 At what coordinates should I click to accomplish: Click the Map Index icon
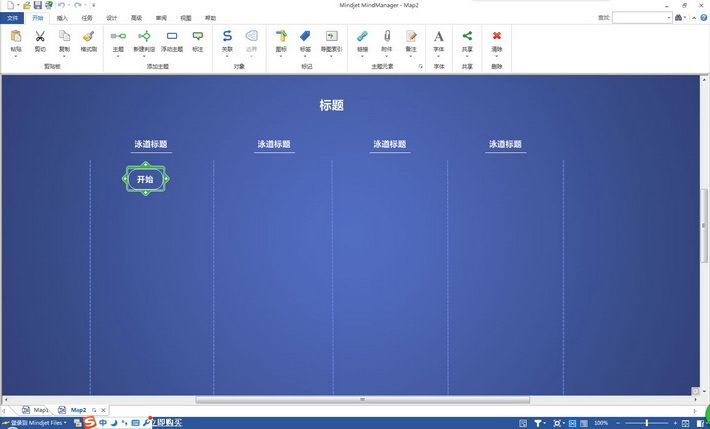[331, 36]
